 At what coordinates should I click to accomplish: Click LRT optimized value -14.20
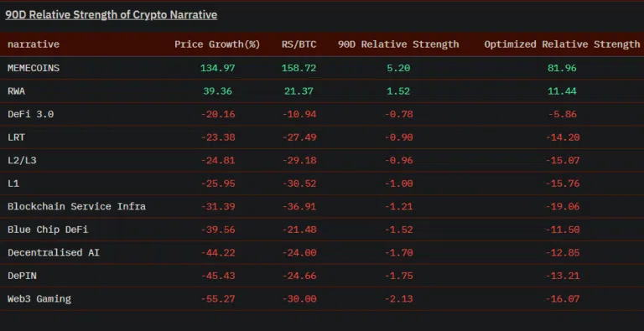(563, 137)
